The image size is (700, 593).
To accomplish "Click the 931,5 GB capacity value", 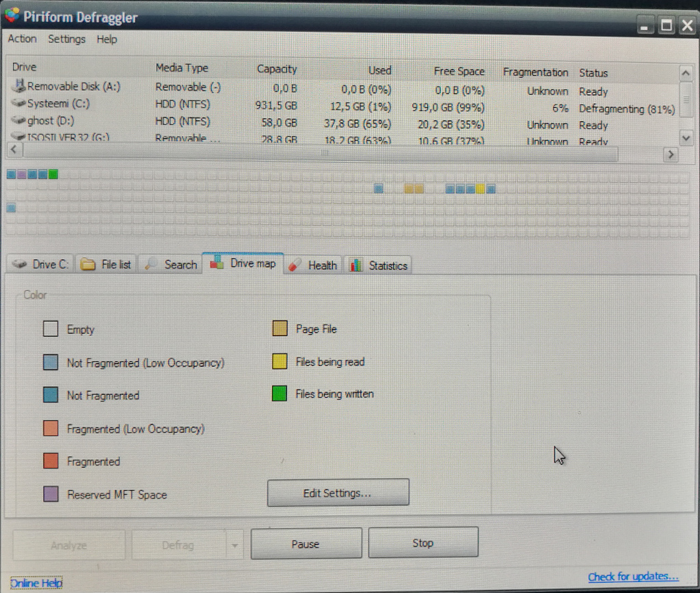I will (276, 105).
